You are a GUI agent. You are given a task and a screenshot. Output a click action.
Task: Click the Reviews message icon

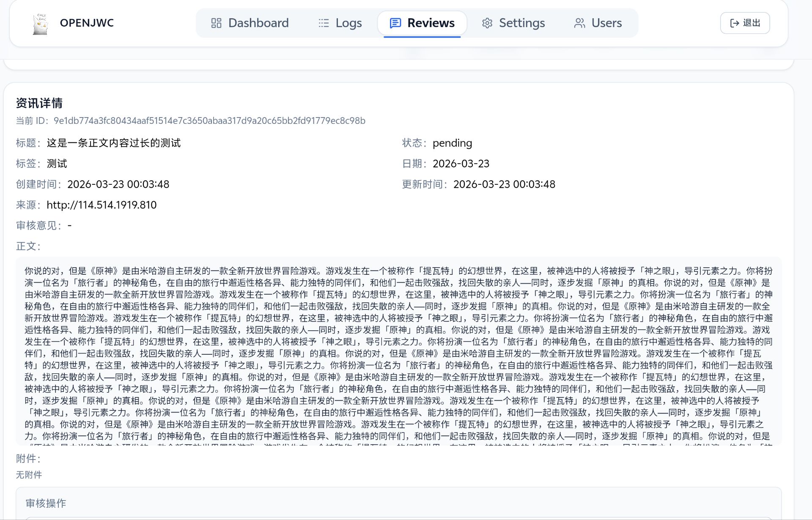395,23
